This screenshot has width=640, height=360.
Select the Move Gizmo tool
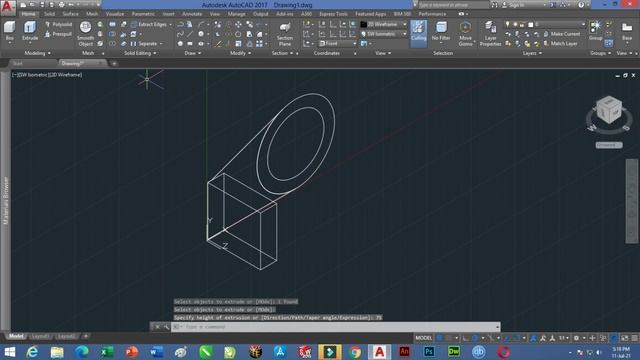tap(465, 33)
